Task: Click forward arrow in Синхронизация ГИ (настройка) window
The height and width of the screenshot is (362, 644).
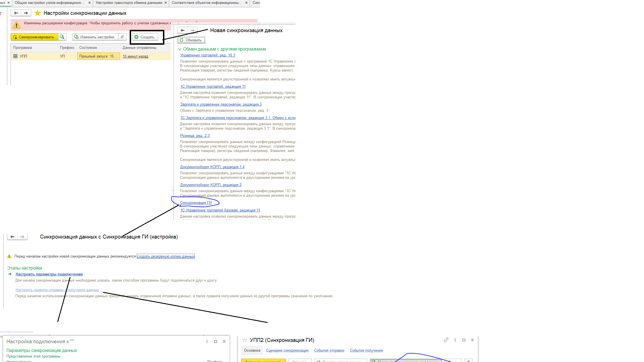Action: 22,237
